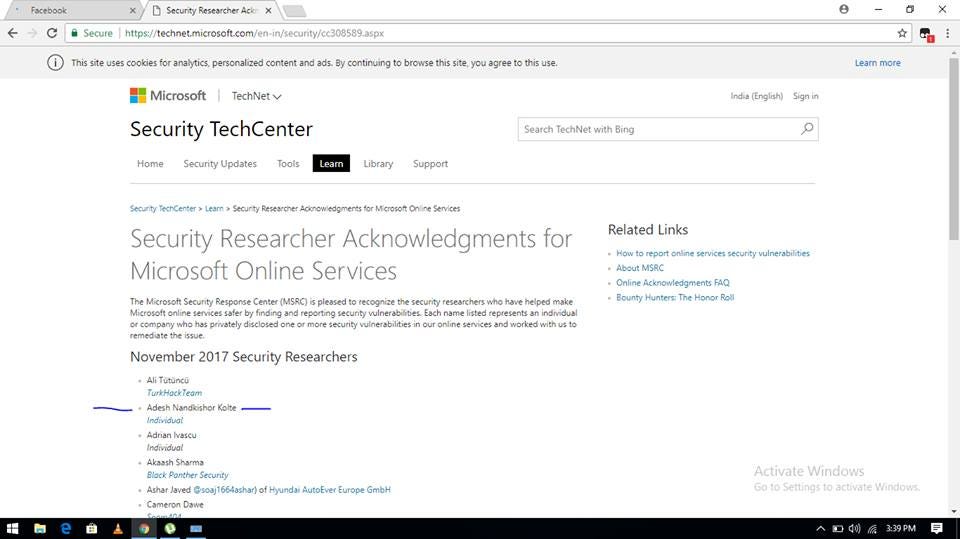Click the name Adrian Ivascu
This screenshot has height=539, width=960.
coord(171,435)
